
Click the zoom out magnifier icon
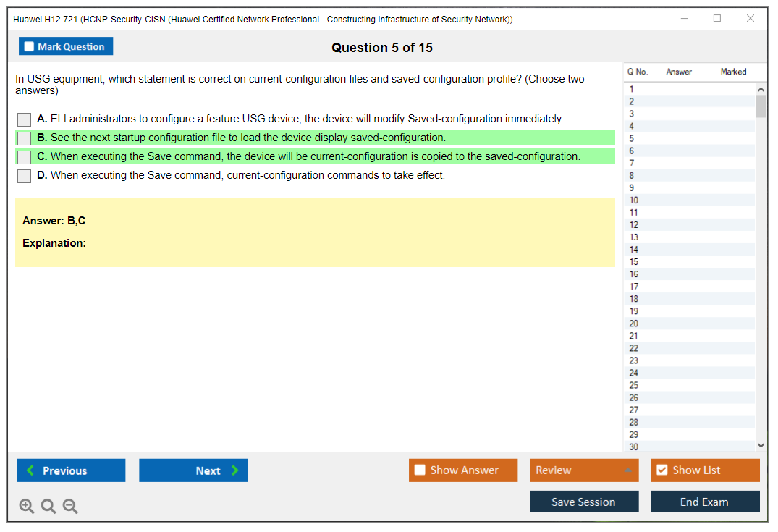point(70,506)
